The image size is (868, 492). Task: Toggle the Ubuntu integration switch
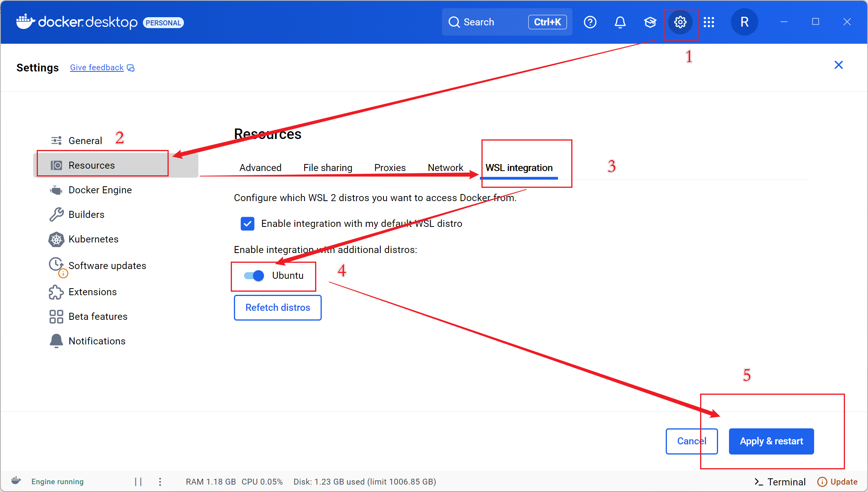(x=254, y=276)
